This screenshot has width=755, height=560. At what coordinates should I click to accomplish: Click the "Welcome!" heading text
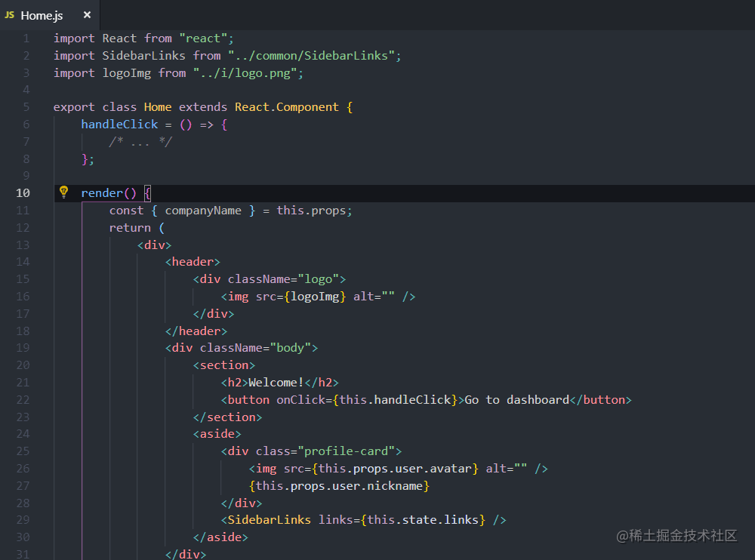pyautogui.click(x=276, y=383)
